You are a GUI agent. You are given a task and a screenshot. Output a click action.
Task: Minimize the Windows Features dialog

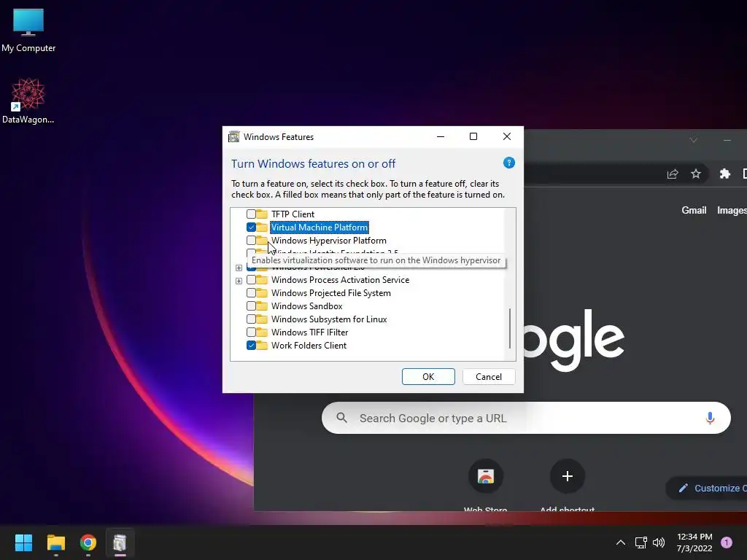pos(441,136)
